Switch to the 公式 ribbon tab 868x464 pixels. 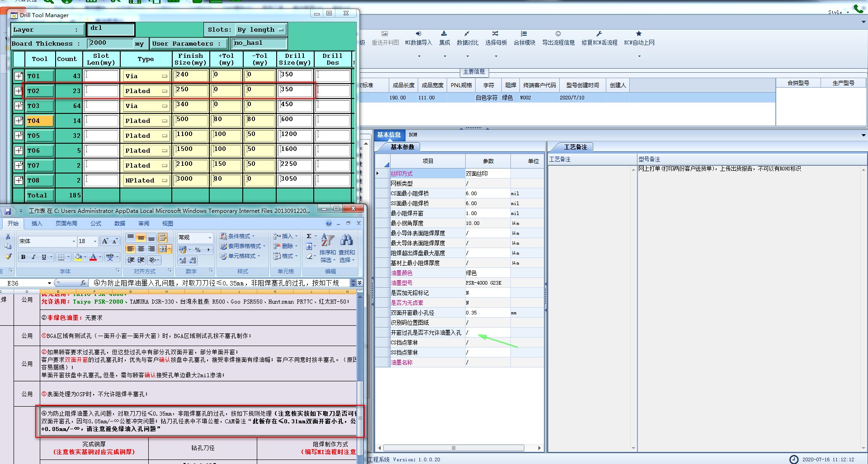[96, 223]
